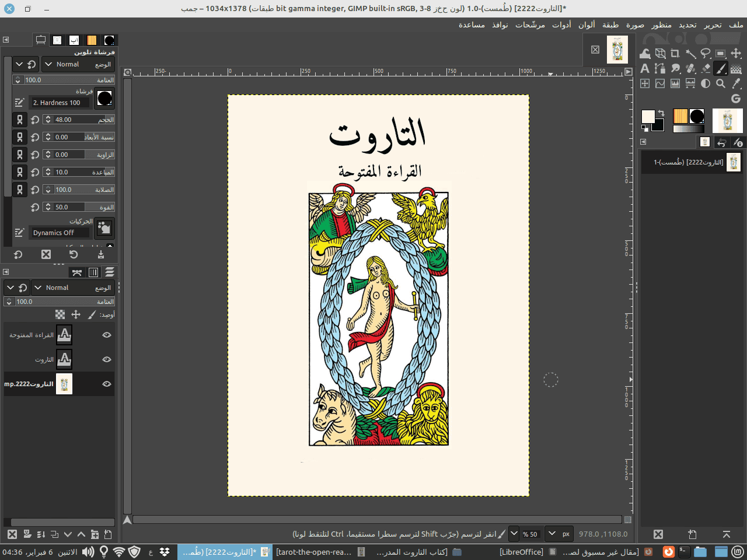This screenshot has height=560, width=747.
Task: Reset brush size to default
Action: 35,120
